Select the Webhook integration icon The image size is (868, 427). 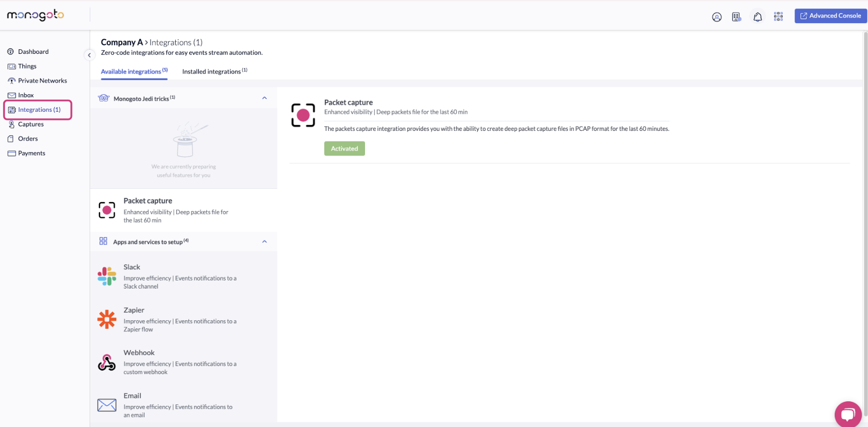pyautogui.click(x=107, y=362)
